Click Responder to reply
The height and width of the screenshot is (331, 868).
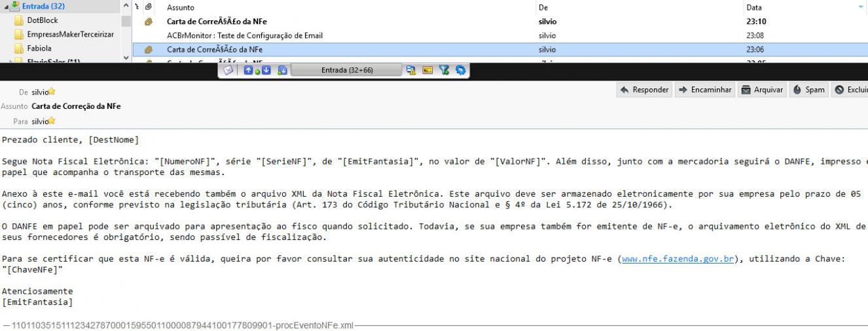(x=645, y=89)
